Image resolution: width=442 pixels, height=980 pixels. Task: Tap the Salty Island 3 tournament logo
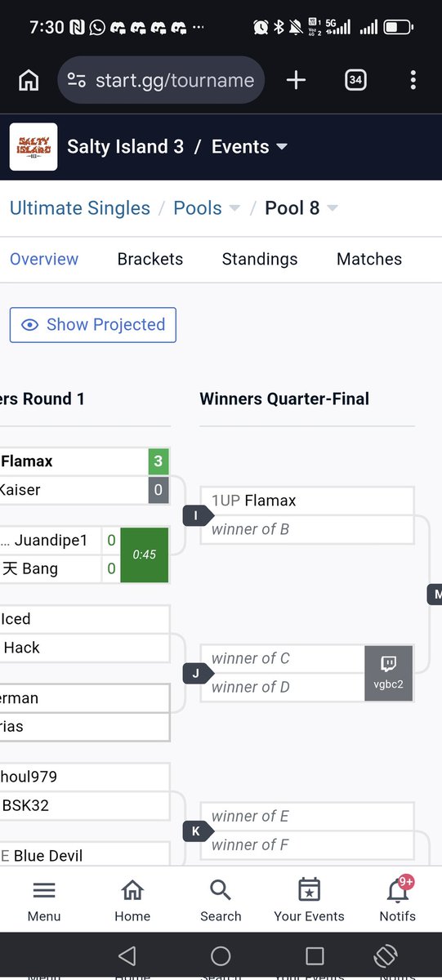point(33,147)
